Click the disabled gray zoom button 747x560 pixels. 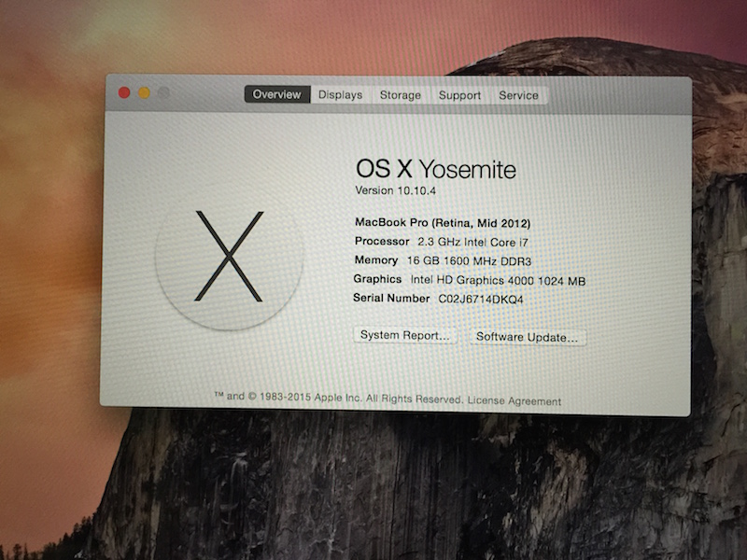click(163, 92)
